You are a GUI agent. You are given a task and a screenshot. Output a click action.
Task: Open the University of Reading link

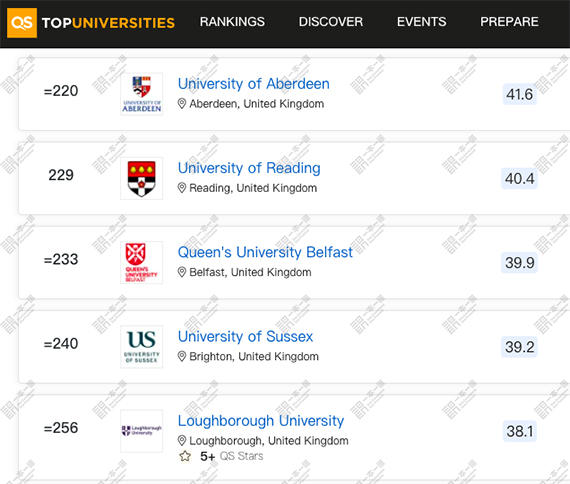click(249, 168)
